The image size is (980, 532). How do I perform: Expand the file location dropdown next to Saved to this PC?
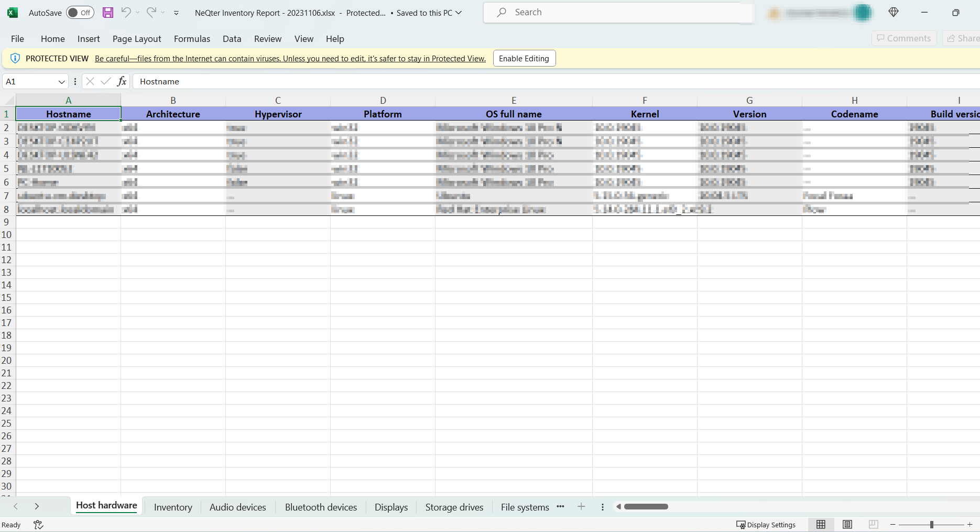pos(459,13)
